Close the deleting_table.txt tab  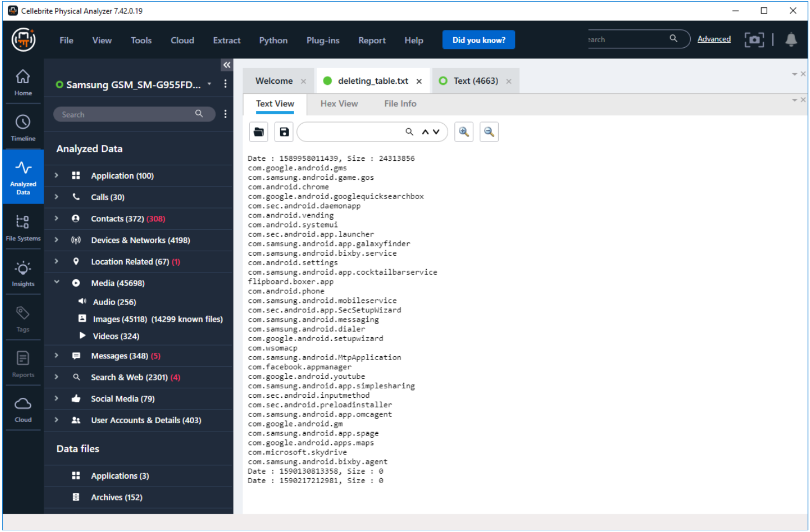419,82
